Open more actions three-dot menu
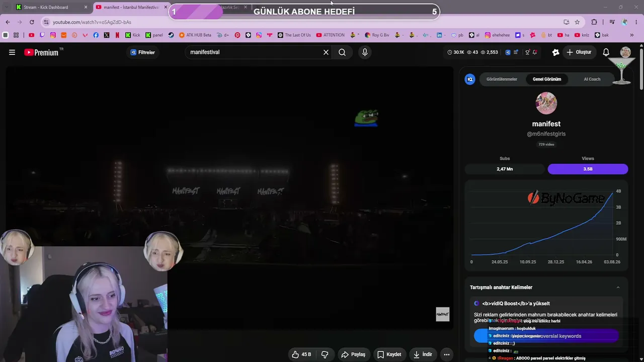The width and height of the screenshot is (644, 362). (446, 354)
